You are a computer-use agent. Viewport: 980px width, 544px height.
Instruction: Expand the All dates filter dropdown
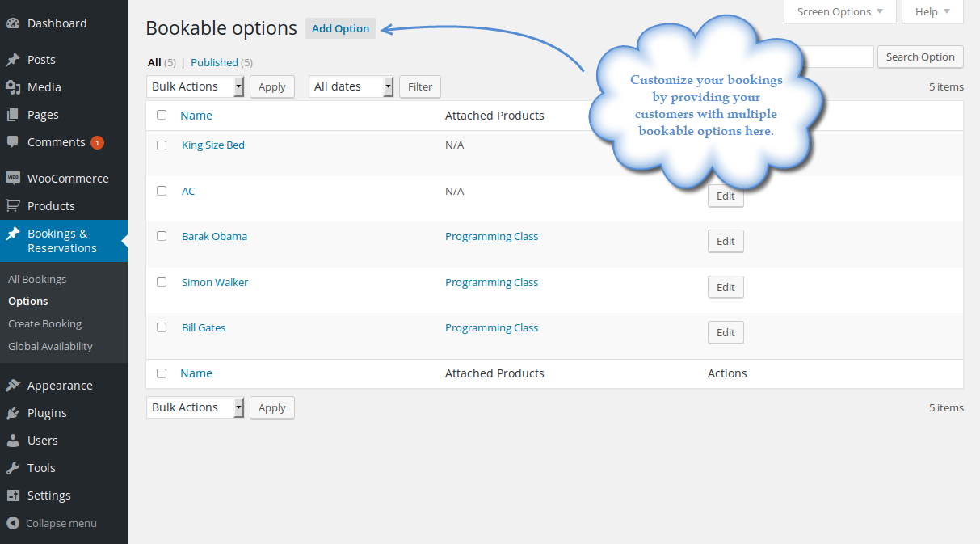[x=351, y=86]
